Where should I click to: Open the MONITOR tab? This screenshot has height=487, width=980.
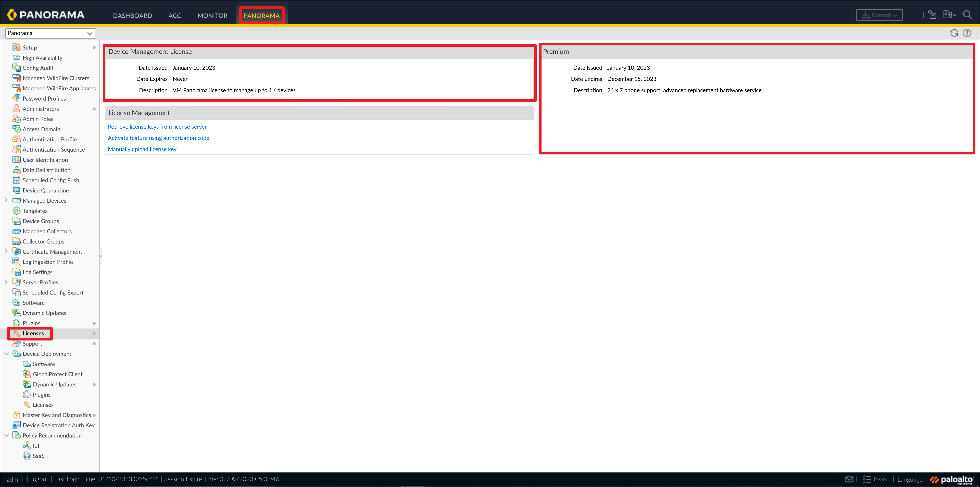point(212,16)
